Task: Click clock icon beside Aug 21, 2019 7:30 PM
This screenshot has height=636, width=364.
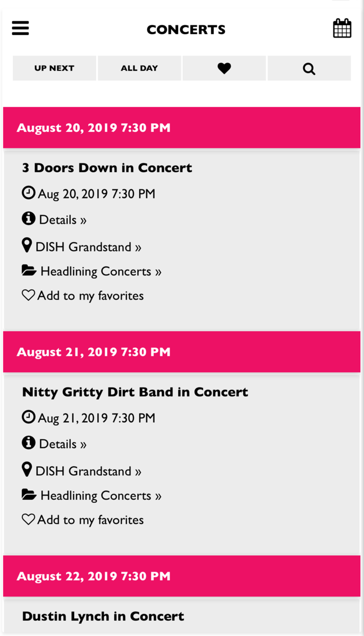Action: click(28, 416)
